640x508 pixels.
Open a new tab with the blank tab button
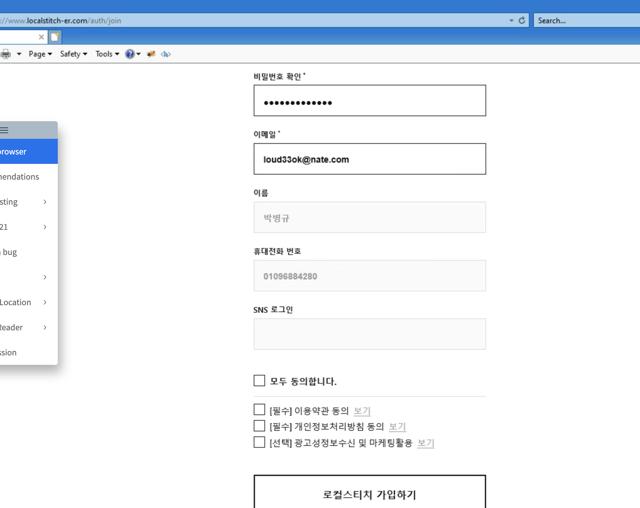pyautogui.click(x=55, y=37)
